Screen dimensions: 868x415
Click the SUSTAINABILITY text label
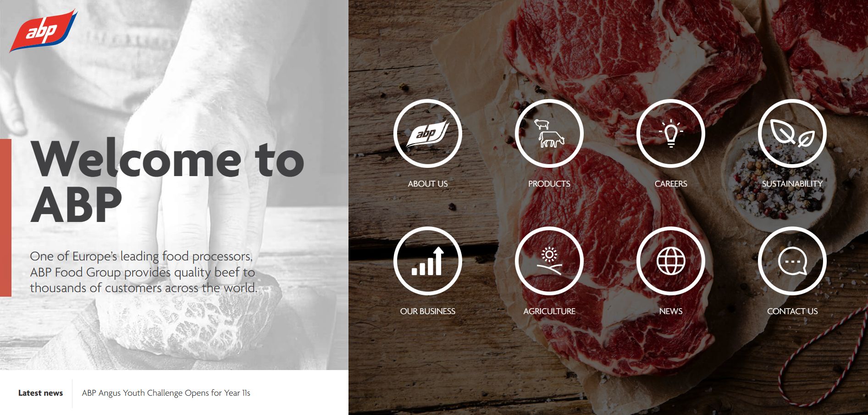(792, 184)
